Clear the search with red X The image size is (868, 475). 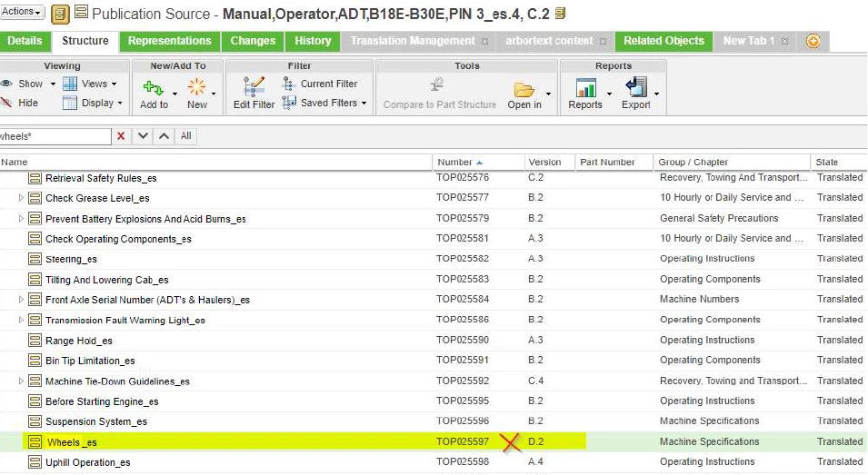(x=121, y=136)
